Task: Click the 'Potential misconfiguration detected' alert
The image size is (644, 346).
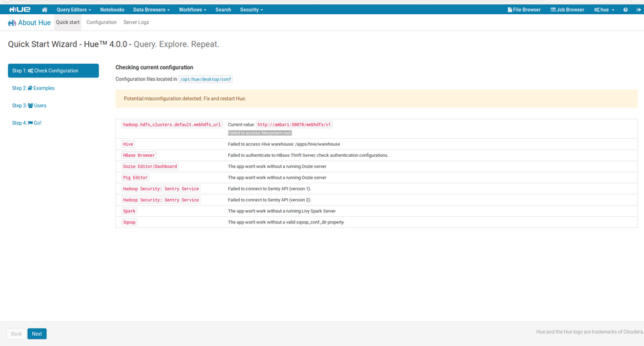Action: [376, 99]
